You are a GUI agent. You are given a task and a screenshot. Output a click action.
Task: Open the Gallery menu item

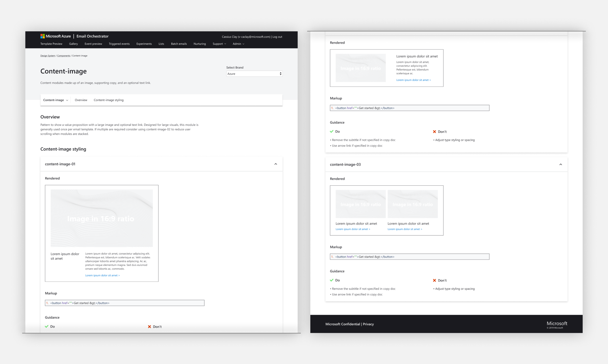tap(73, 44)
